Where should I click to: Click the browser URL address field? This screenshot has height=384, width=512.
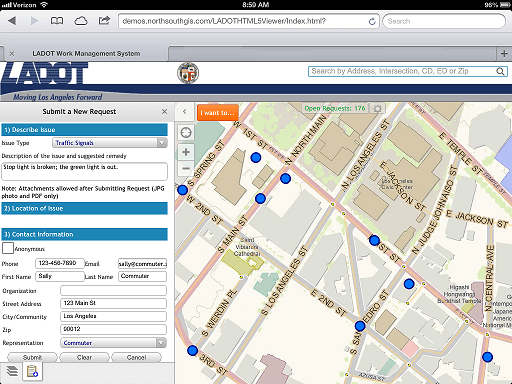[x=248, y=21]
